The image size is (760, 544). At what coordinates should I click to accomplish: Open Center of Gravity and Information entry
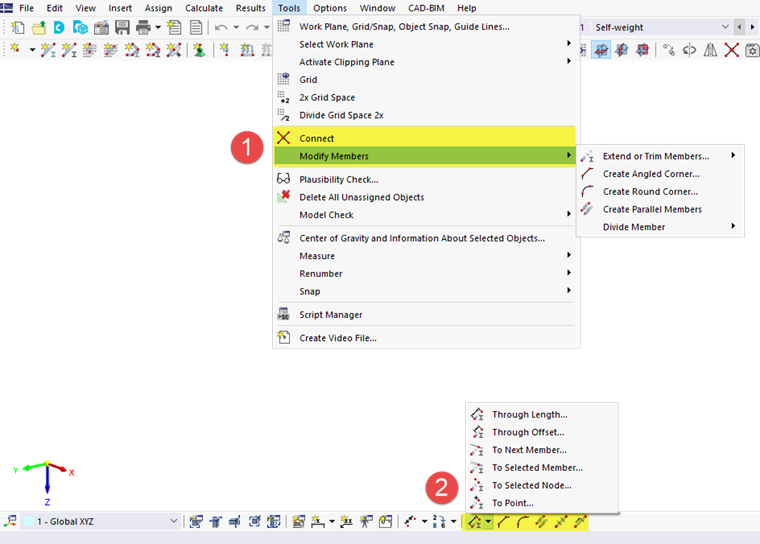[x=426, y=238]
